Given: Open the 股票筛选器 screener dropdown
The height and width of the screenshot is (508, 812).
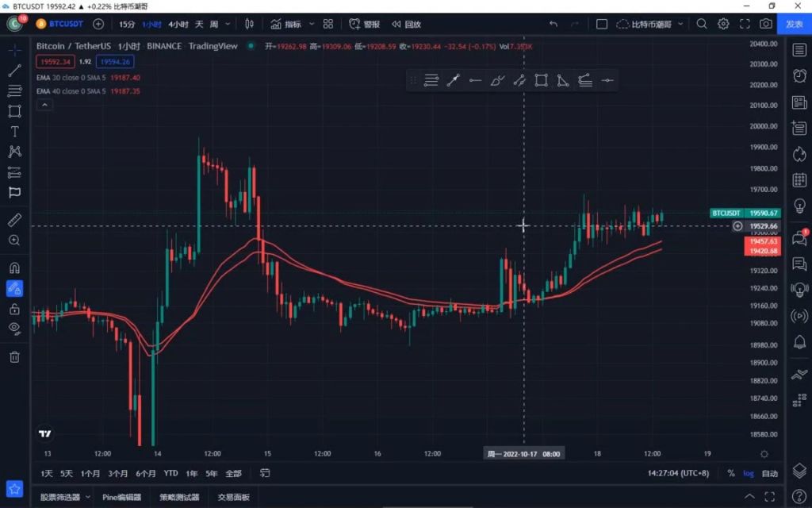Looking at the screenshot, I should (65, 497).
